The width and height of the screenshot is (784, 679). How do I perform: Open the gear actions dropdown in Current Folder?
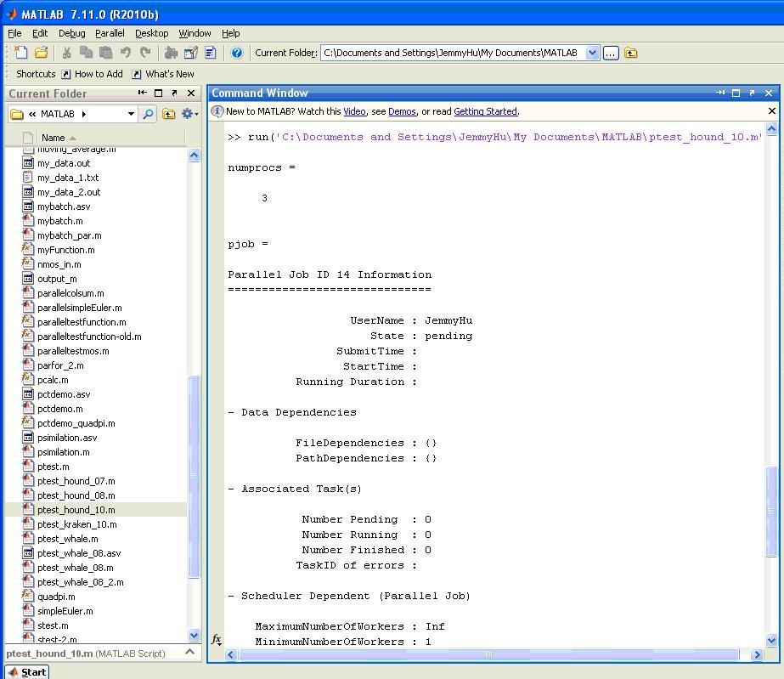coord(189,114)
